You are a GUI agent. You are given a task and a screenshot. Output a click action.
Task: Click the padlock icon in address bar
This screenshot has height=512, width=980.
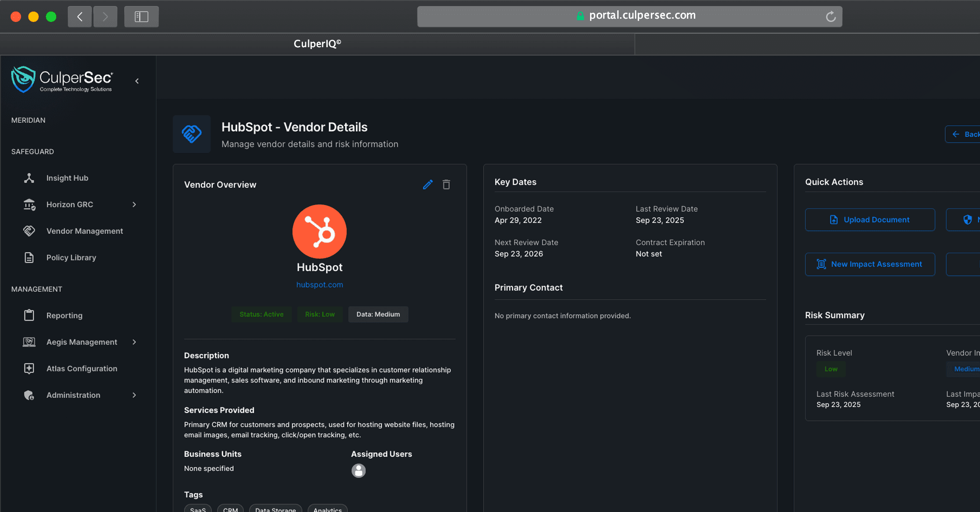[x=580, y=16]
